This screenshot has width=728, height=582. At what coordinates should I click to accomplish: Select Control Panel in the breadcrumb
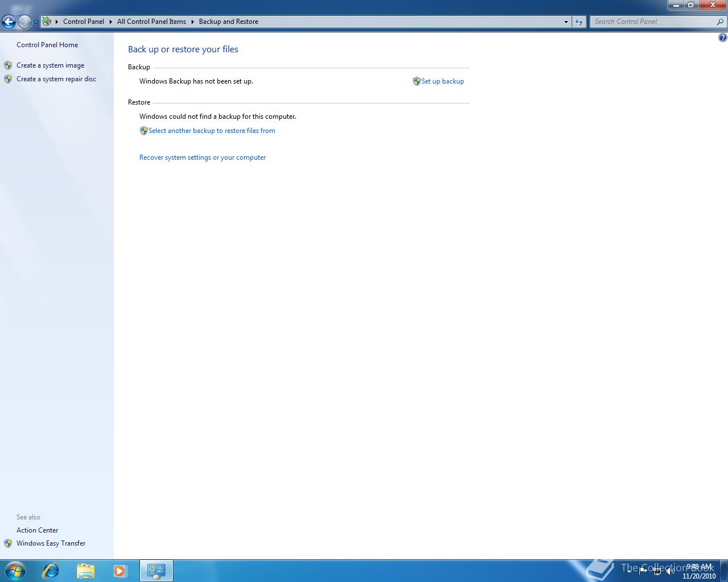[x=84, y=22]
